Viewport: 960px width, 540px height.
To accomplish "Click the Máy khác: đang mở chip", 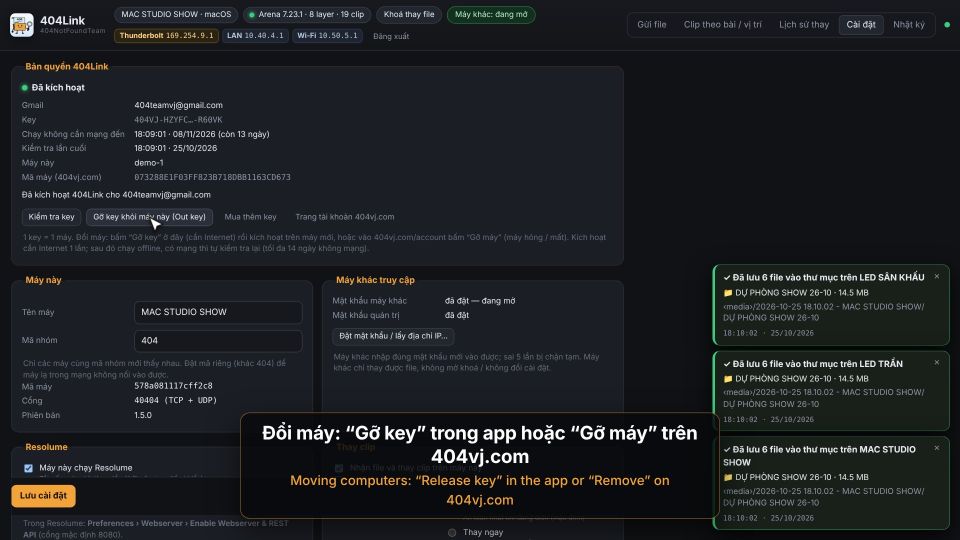I will [491, 14].
